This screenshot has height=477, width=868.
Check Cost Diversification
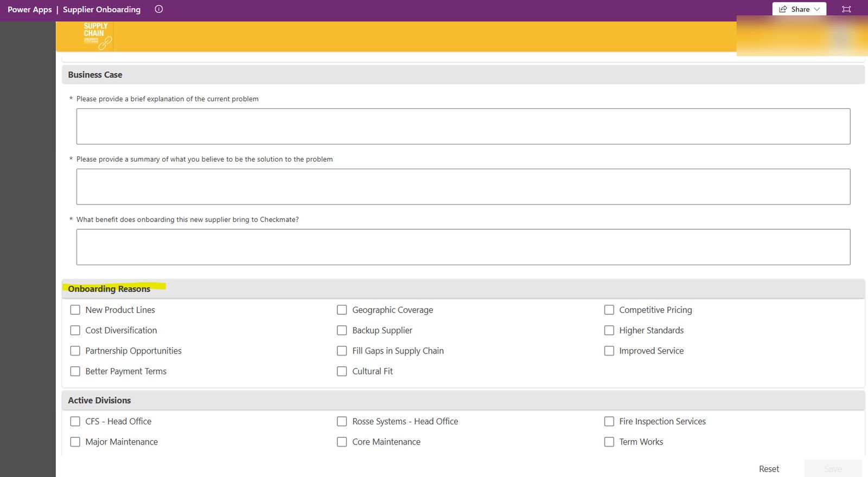75,330
